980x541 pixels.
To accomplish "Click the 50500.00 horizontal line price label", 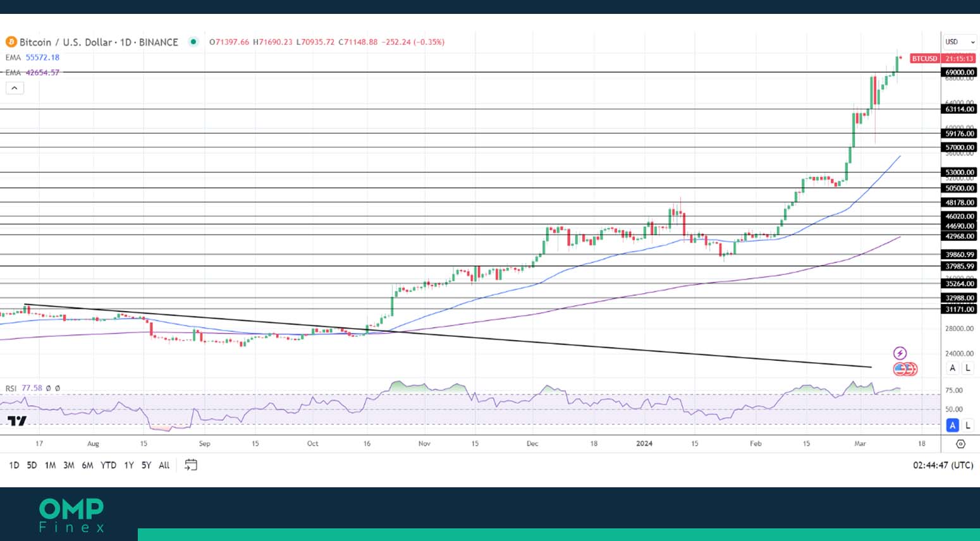I will click(959, 188).
